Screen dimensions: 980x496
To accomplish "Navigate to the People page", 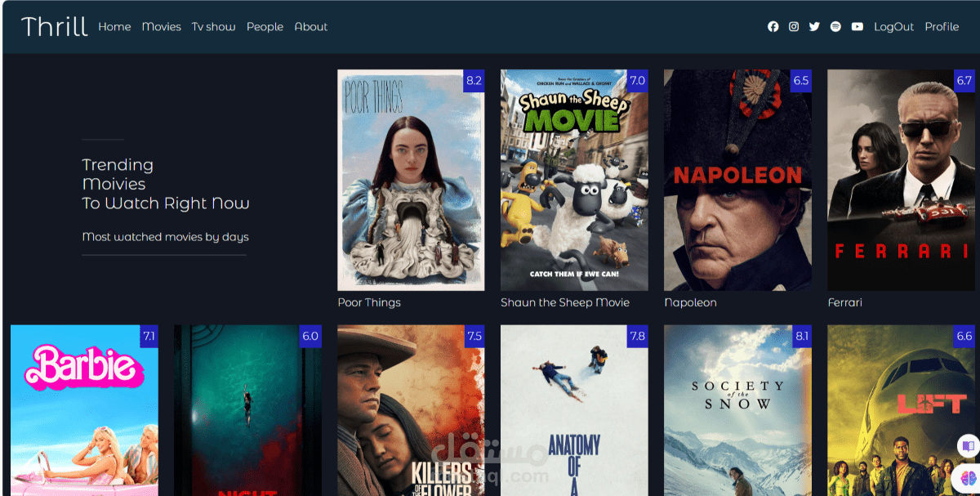I will coord(265,27).
